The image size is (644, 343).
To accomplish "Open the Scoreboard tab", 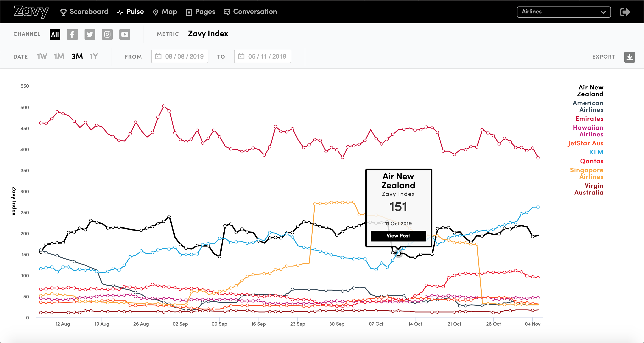I will [x=85, y=12].
